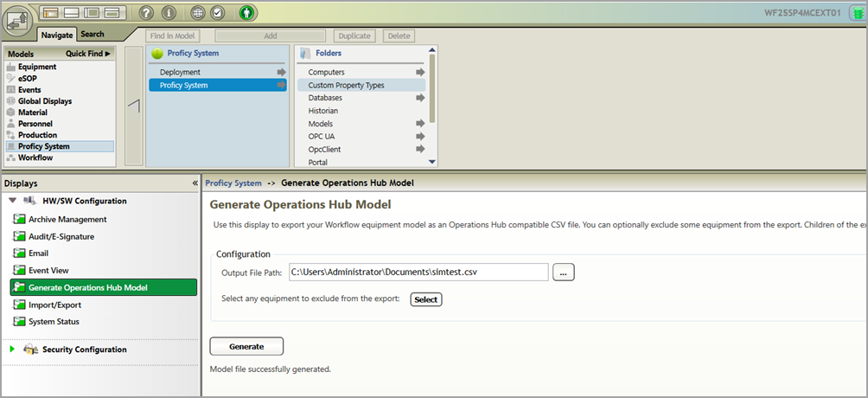Collapse the Displays panel with double chevron
Screen dimensions: 868x398
195,183
